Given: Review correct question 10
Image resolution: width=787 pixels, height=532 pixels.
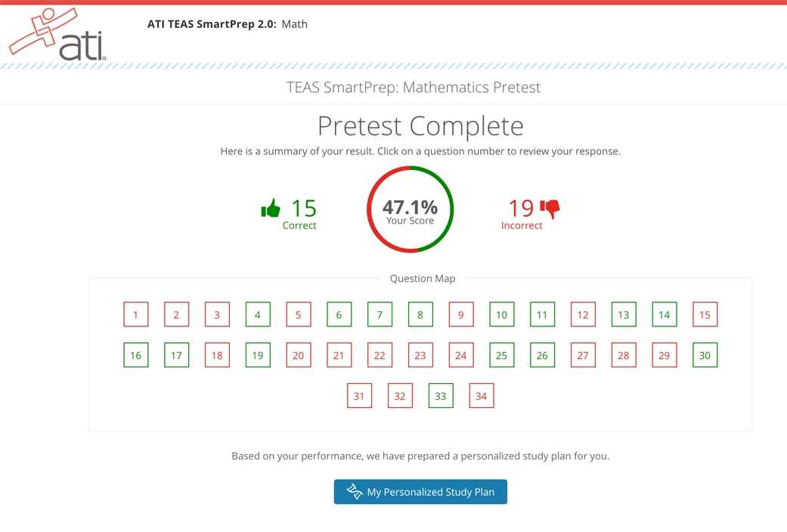Looking at the screenshot, I should pos(501,314).
